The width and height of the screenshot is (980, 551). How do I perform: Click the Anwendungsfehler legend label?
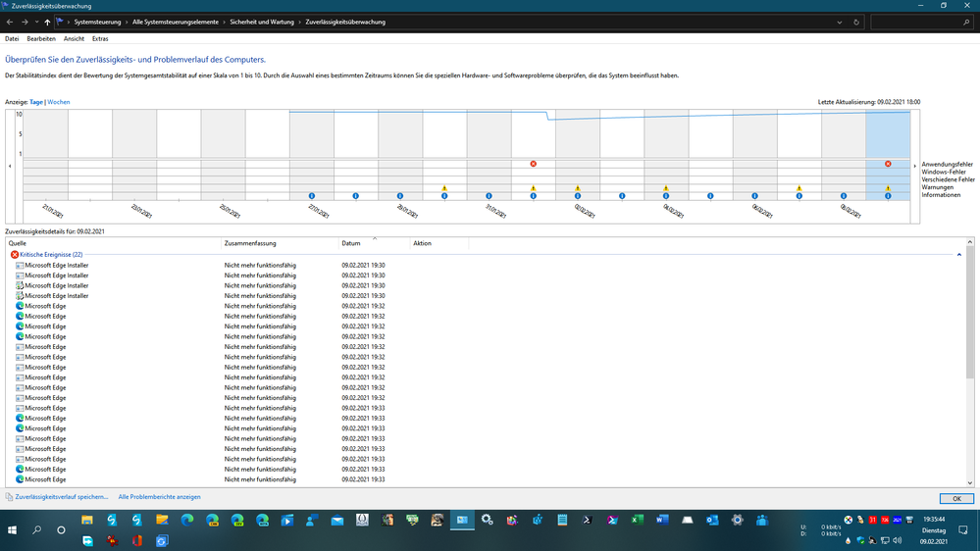[x=947, y=165]
